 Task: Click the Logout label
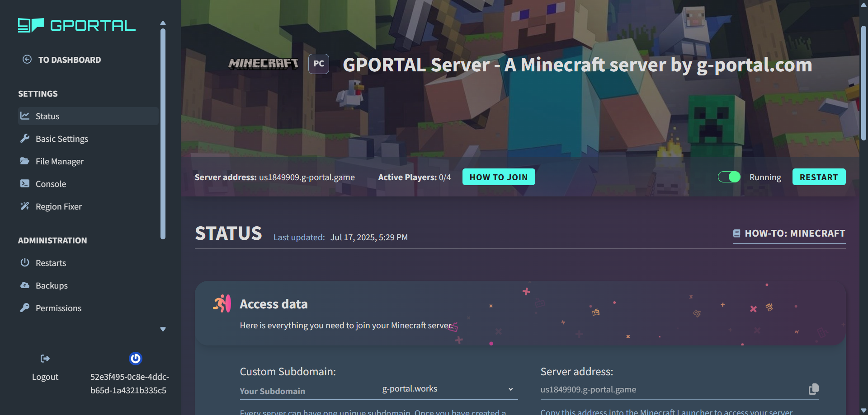(x=45, y=377)
